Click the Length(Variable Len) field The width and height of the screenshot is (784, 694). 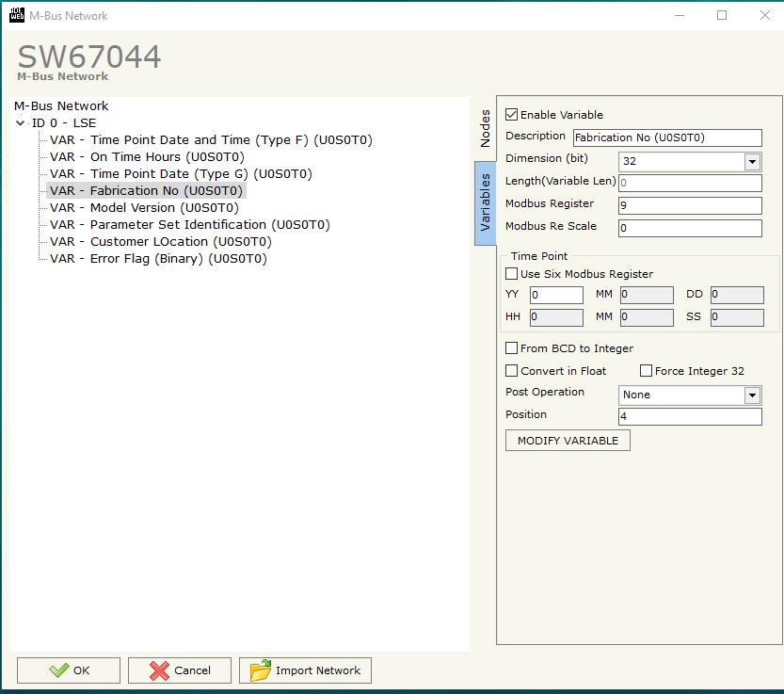click(690, 183)
